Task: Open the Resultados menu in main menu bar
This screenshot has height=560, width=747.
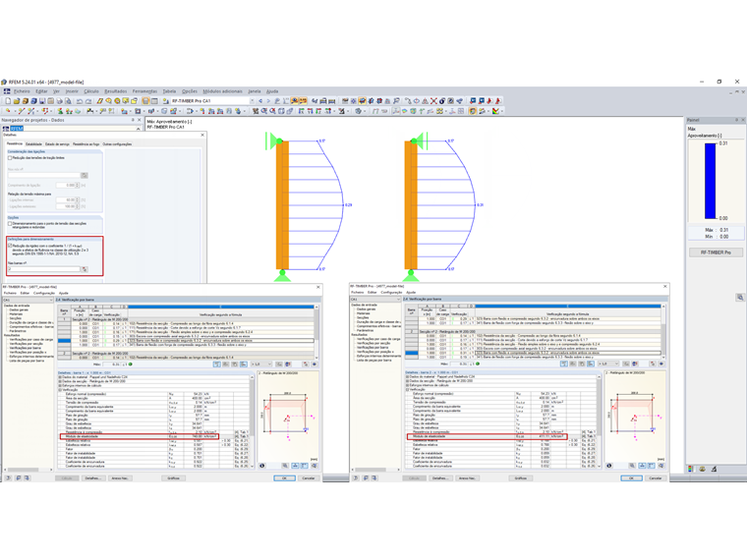Action: coord(116,91)
